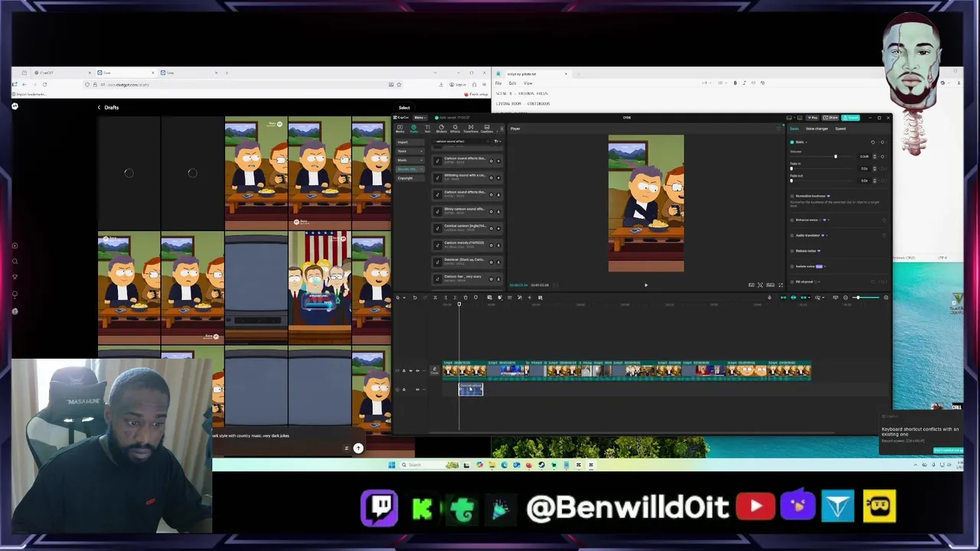Image resolution: width=980 pixels, height=551 pixels.
Task: Click the delete trash icon in timeline toolbar
Action: [465, 297]
